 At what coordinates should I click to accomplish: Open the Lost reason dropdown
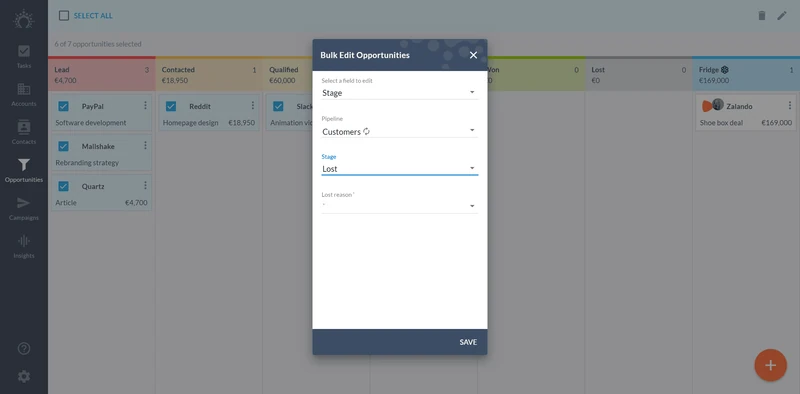coord(399,206)
